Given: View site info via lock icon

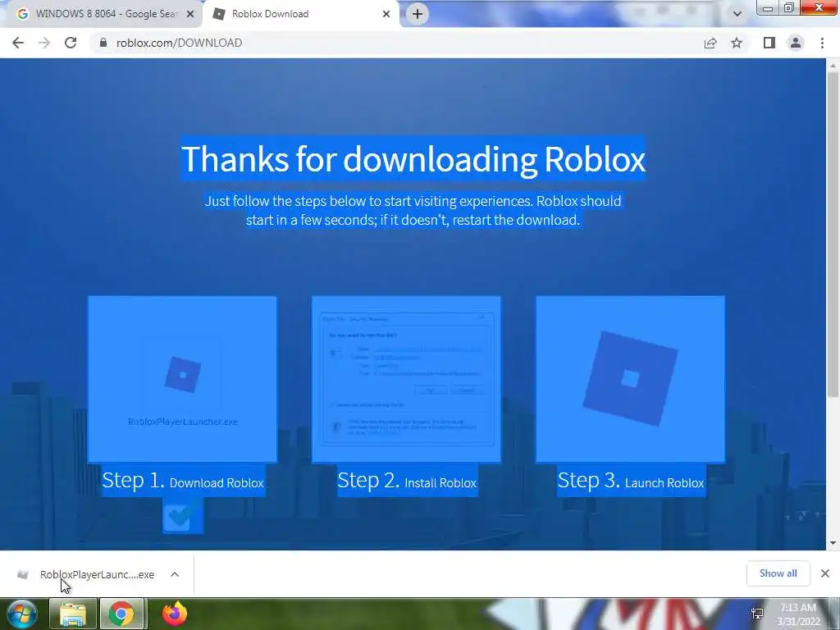Looking at the screenshot, I should click(103, 43).
